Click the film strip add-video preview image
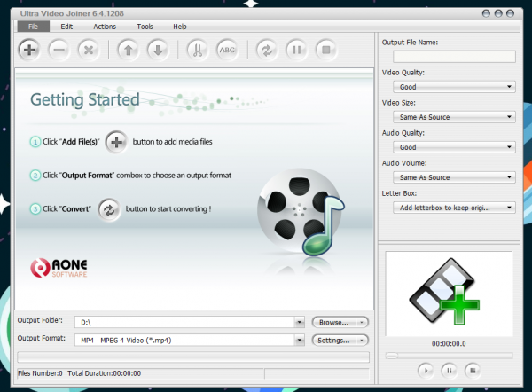 pos(444,291)
